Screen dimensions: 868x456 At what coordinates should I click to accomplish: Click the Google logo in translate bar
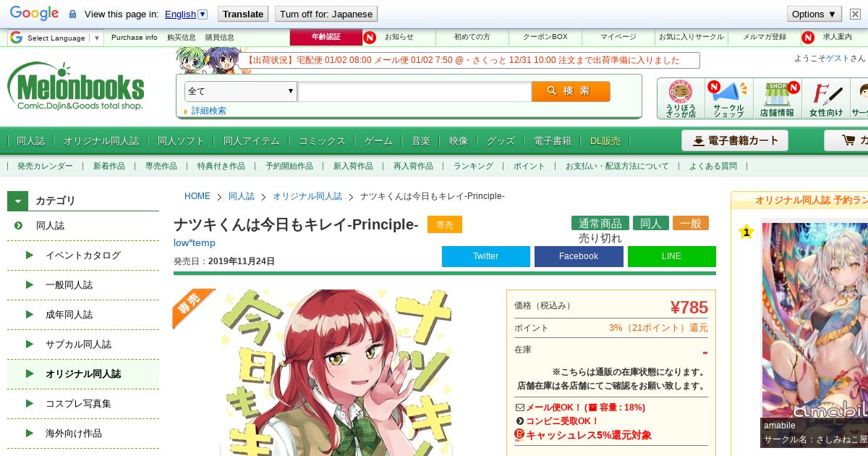coord(34,14)
